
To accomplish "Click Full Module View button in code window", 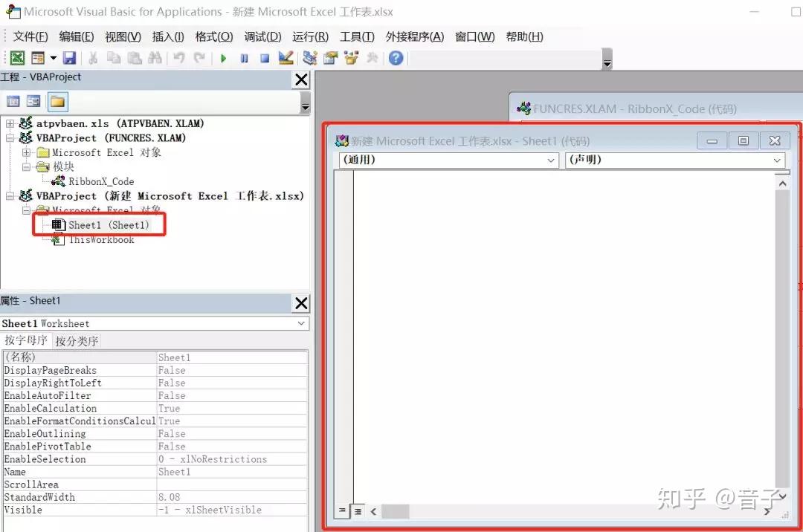I will [358, 511].
